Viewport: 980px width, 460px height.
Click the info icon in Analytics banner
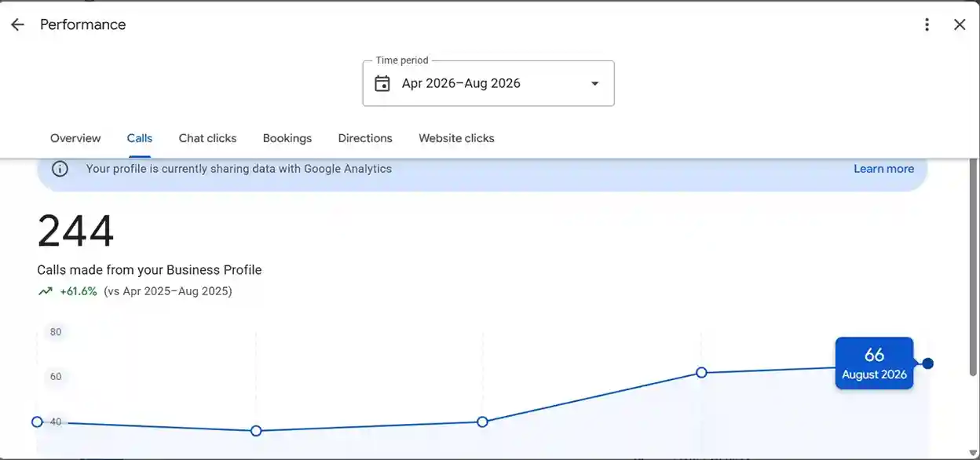[60, 169]
